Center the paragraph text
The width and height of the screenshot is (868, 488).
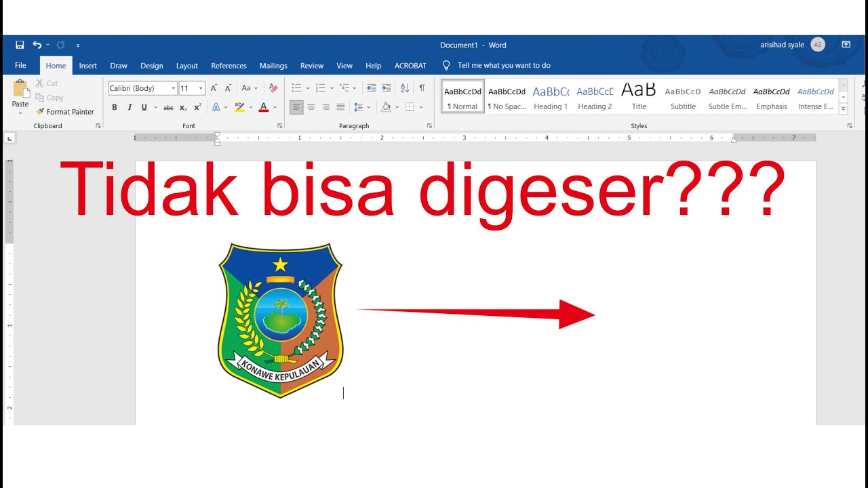tap(311, 107)
